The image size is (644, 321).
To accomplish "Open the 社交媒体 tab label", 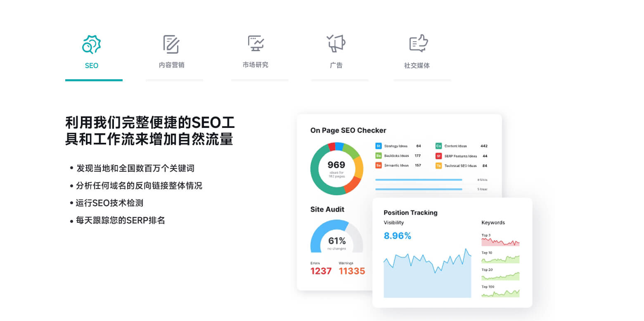I will click(417, 66).
